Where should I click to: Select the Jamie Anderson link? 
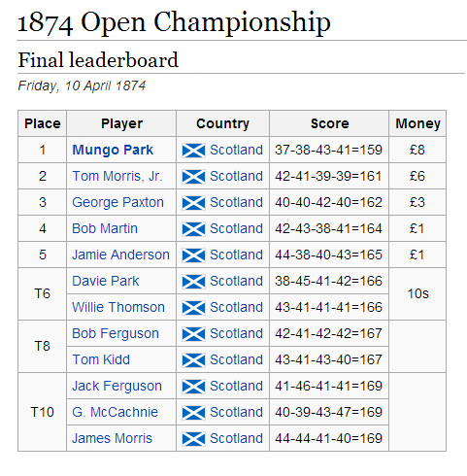point(120,255)
